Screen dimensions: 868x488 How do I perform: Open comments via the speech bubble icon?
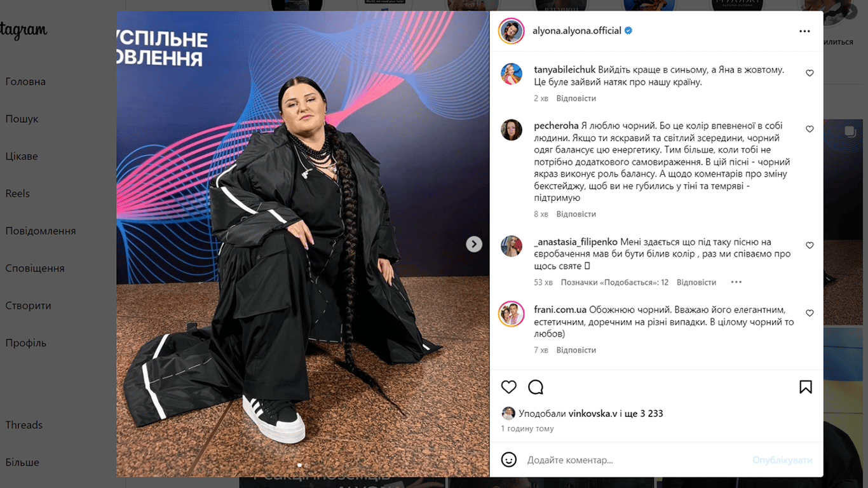(536, 387)
